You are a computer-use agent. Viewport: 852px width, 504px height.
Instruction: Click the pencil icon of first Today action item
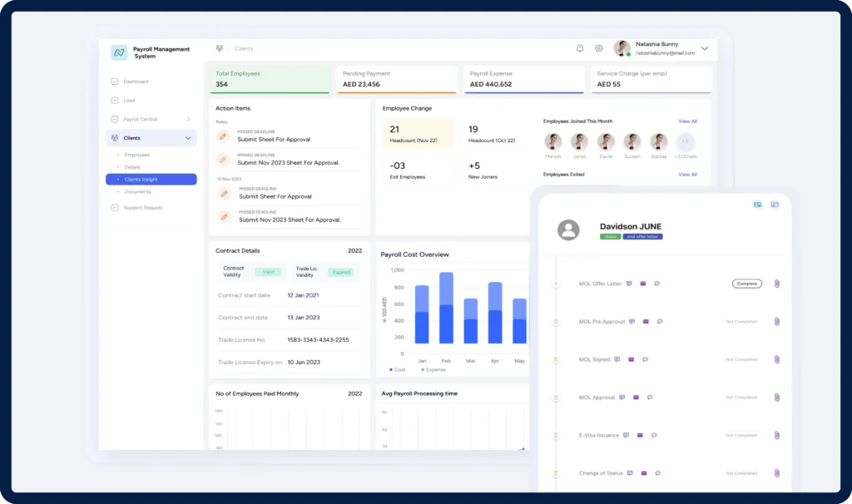click(223, 136)
